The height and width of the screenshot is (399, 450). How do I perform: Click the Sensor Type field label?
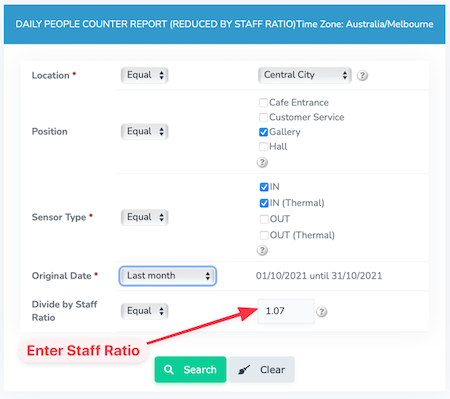(x=59, y=217)
